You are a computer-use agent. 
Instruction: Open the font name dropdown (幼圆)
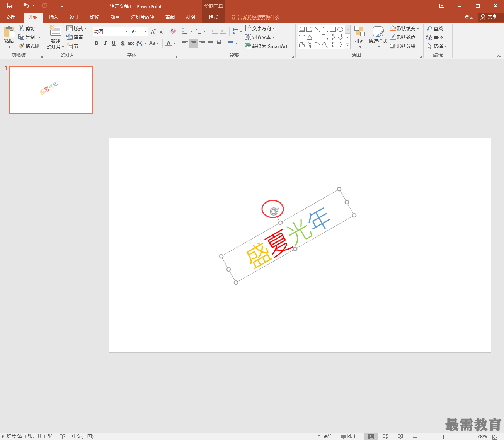click(x=126, y=31)
